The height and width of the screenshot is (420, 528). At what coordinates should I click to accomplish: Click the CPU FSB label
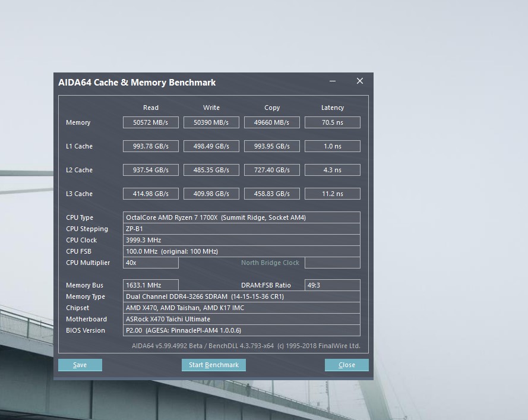pyautogui.click(x=78, y=252)
